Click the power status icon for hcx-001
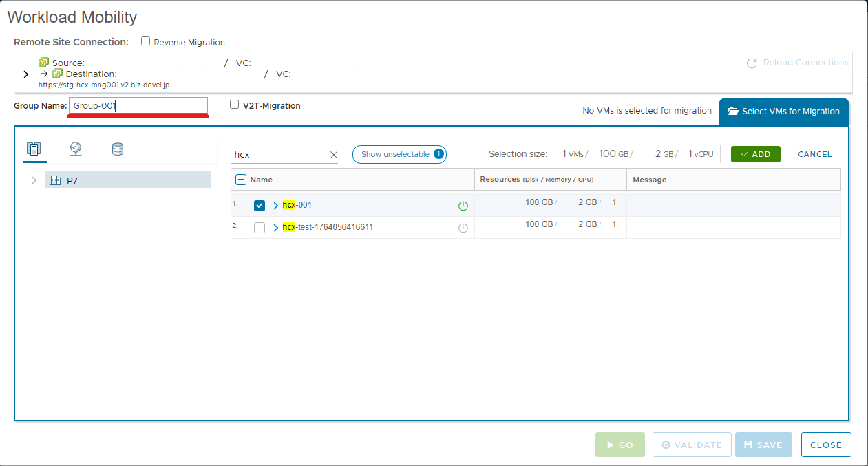Image resolution: width=868 pixels, height=466 pixels. (463, 206)
